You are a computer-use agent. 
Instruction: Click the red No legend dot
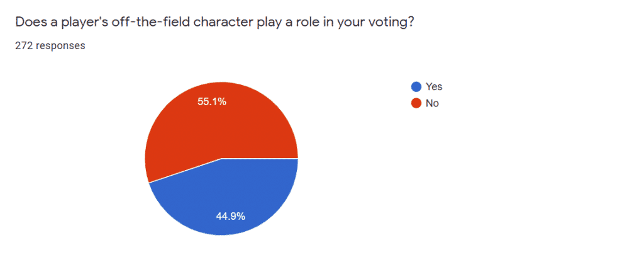416,103
